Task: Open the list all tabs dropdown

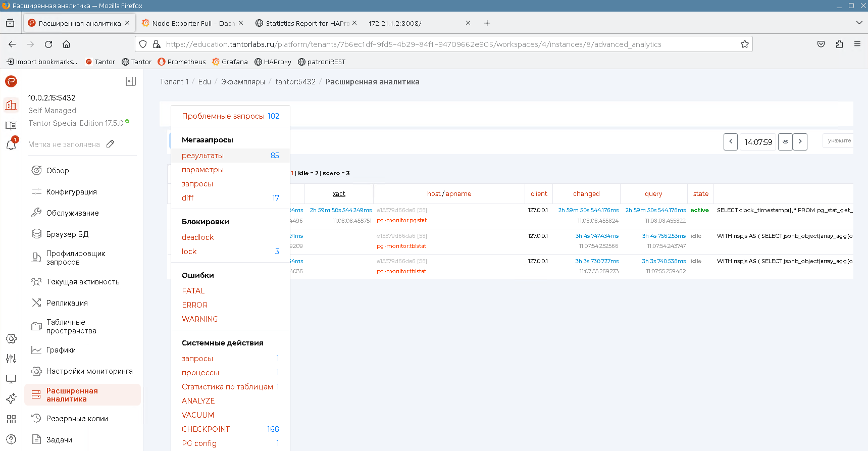Action: 859,23
